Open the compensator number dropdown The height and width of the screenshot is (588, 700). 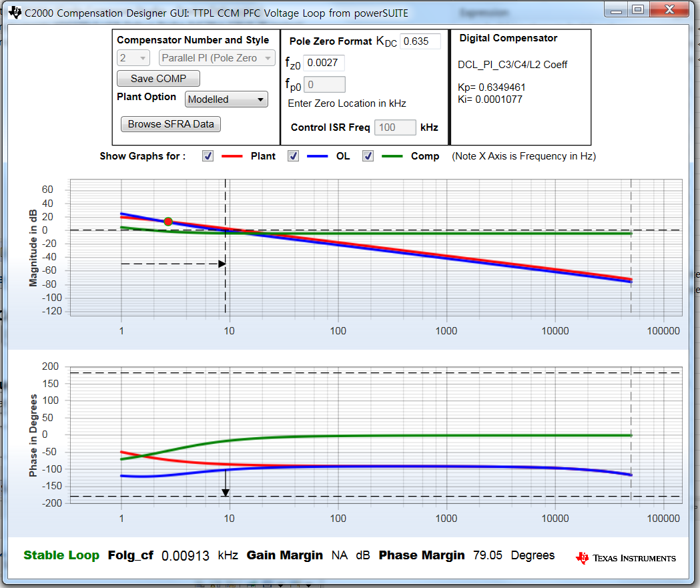pos(133,58)
